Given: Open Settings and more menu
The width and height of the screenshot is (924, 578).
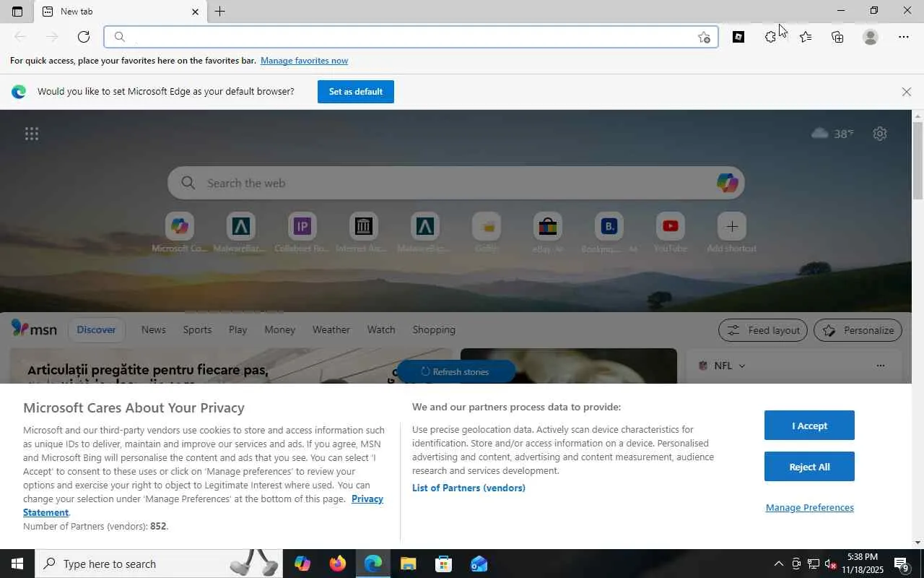Looking at the screenshot, I should [x=904, y=37].
